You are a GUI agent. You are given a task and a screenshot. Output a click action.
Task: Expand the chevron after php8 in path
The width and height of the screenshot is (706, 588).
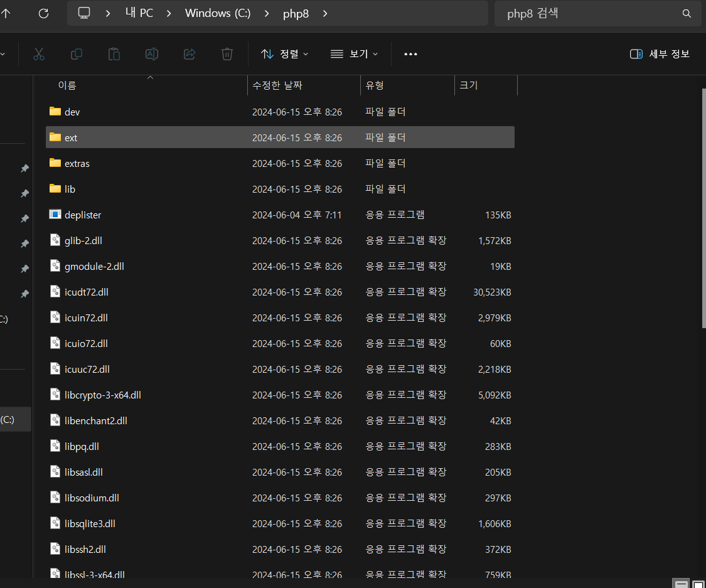[x=325, y=14]
